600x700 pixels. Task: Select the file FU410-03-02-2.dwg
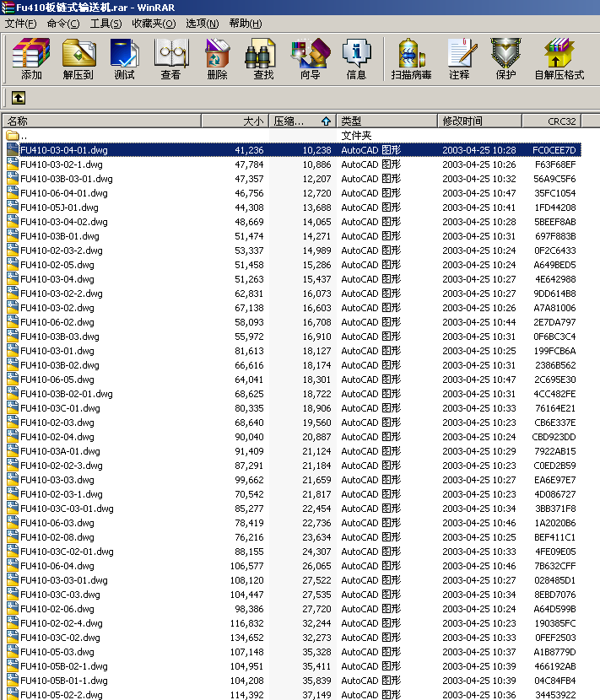point(62,293)
